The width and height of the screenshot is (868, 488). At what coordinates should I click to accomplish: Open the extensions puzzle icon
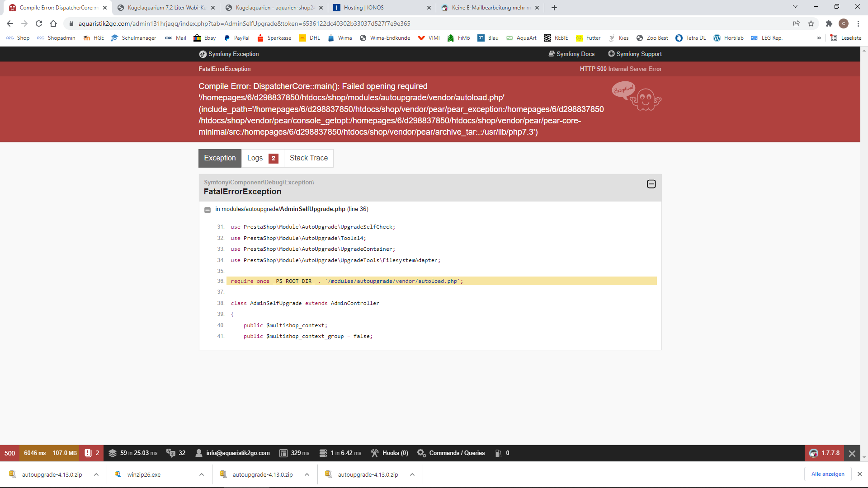tap(829, 23)
